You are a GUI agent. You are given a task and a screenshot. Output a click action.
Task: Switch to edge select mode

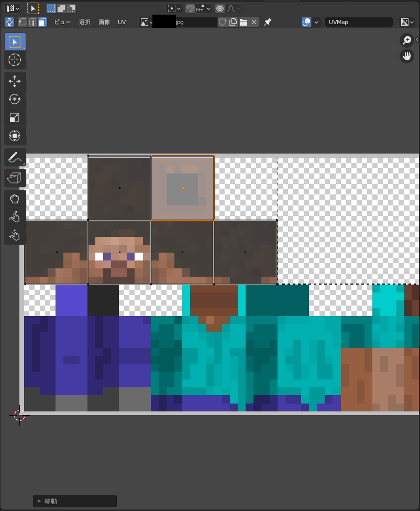tap(32, 22)
